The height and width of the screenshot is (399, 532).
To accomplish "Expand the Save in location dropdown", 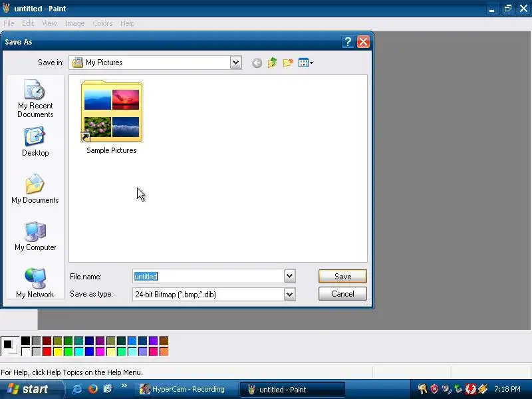I will click(235, 63).
